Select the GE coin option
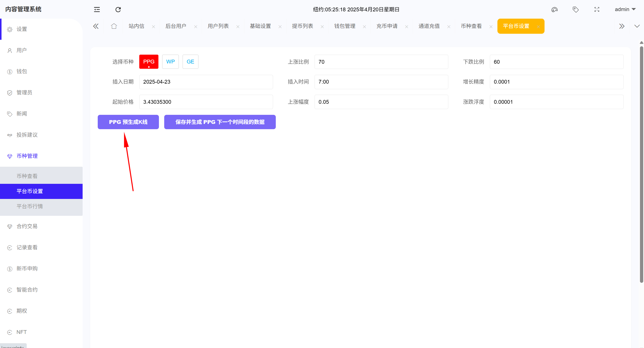The image size is (644, 348). pos(190,62)
